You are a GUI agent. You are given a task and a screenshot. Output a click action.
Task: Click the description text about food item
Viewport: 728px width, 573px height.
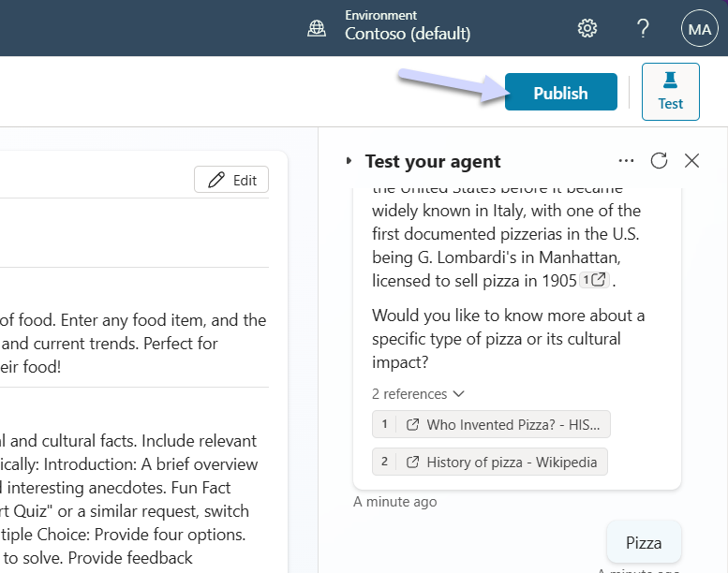133,344
